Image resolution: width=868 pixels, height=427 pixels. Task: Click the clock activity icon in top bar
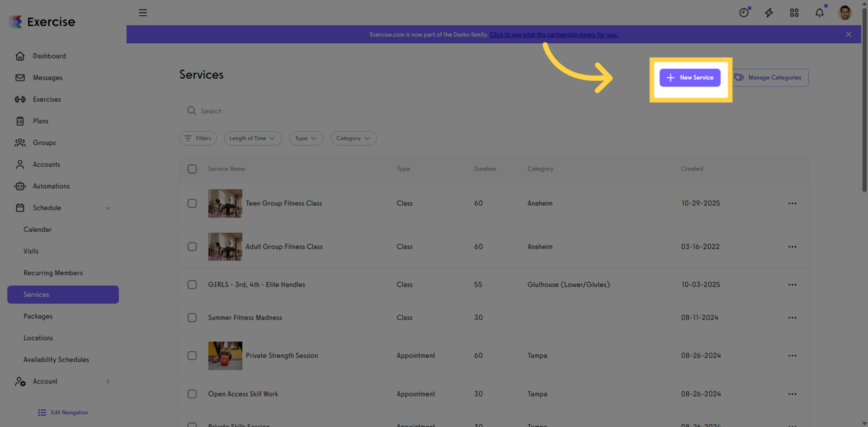point(743,12)
